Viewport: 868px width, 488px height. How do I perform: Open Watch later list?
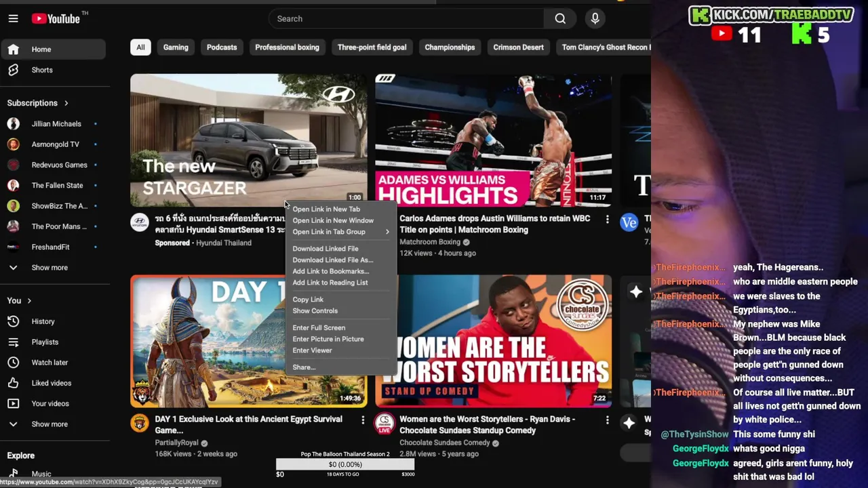53,363
